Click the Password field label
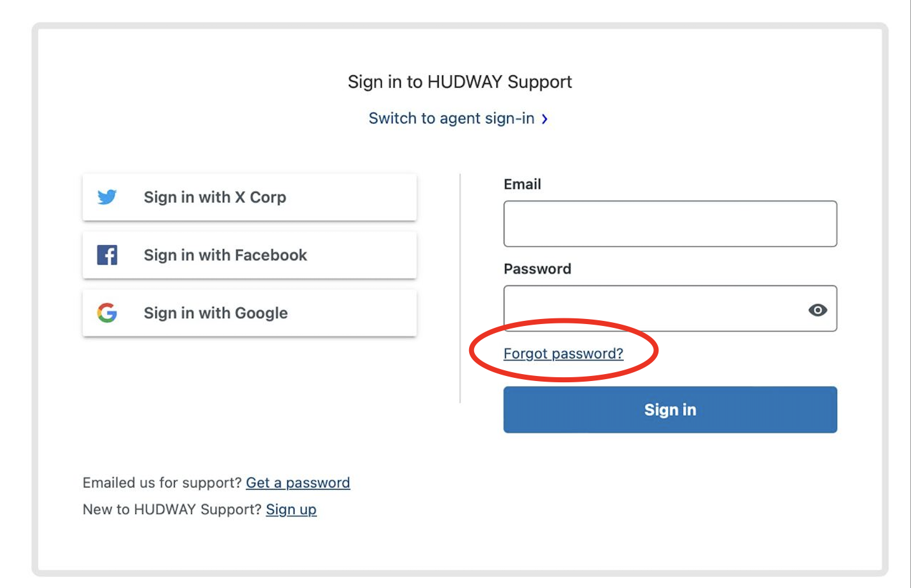The height and width of the screenshot is (588, 911). pos(537,269)
